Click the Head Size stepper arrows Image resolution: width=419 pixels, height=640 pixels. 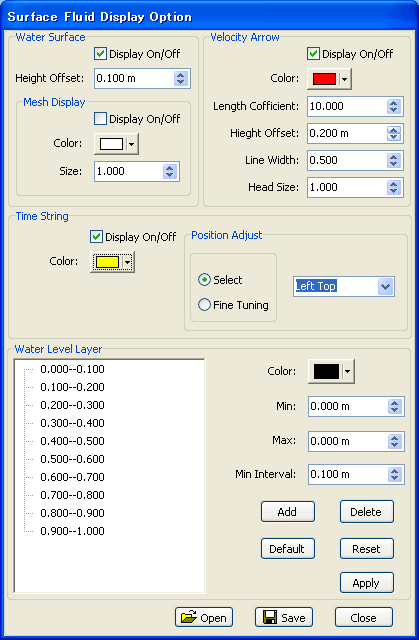point(394,187)
